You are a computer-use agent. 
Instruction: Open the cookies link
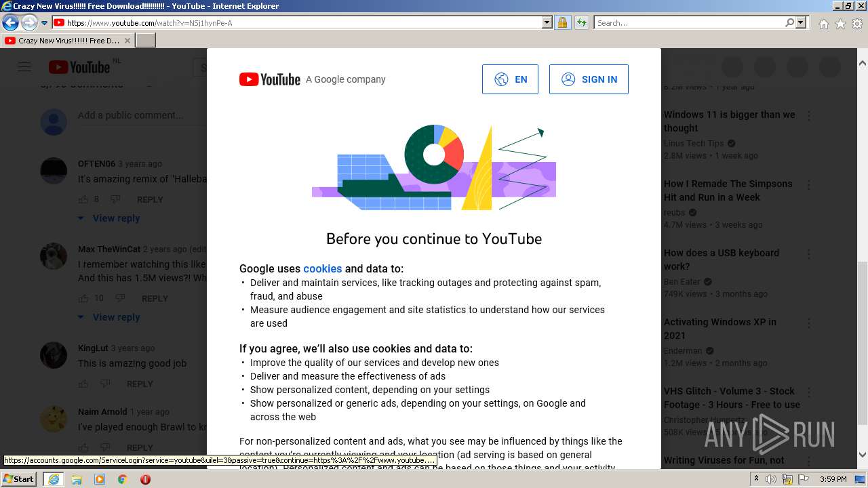323,268
